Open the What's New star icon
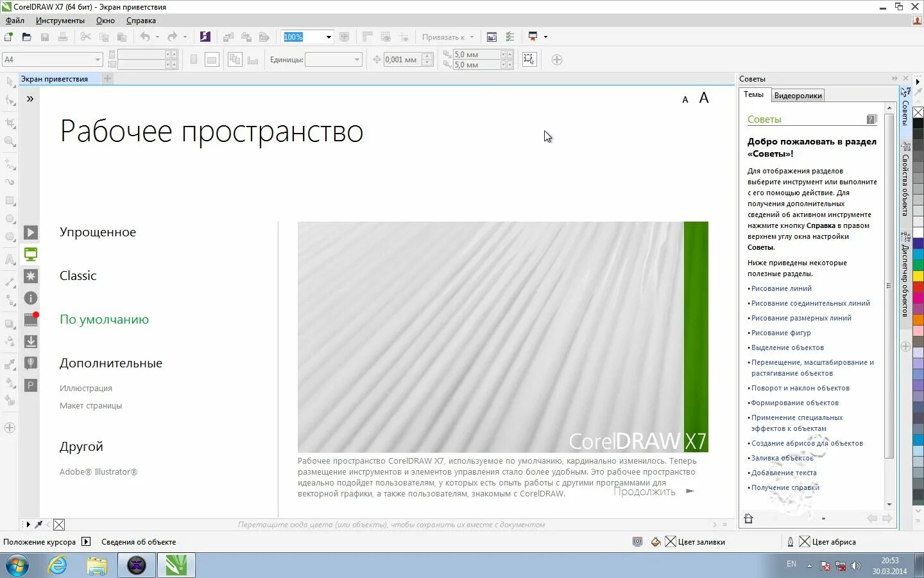Viewport: 924px width, 578px height. pyautogui.click(x=31, y=276)
